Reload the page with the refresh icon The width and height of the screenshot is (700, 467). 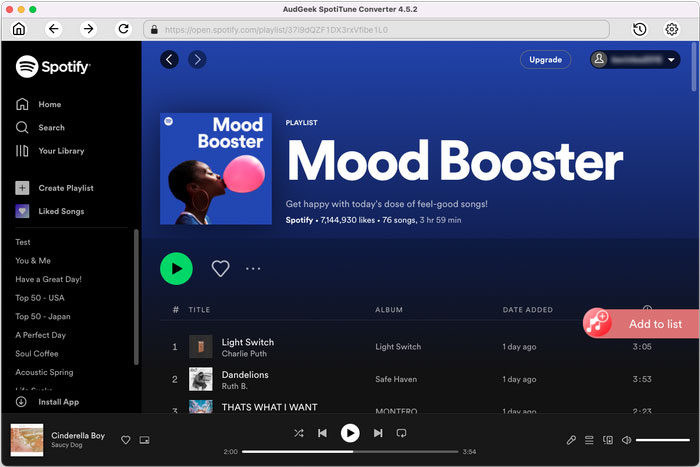click(123, 29)
